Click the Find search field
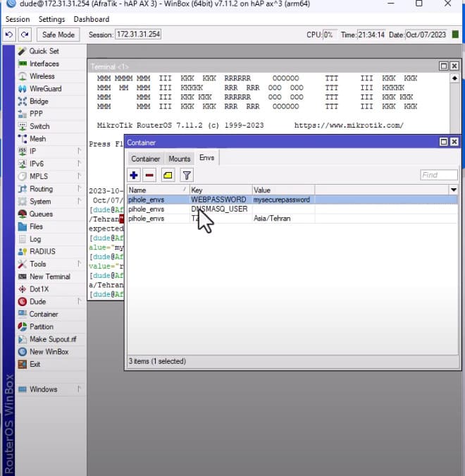The image size is (465, 476). point(439,175)
